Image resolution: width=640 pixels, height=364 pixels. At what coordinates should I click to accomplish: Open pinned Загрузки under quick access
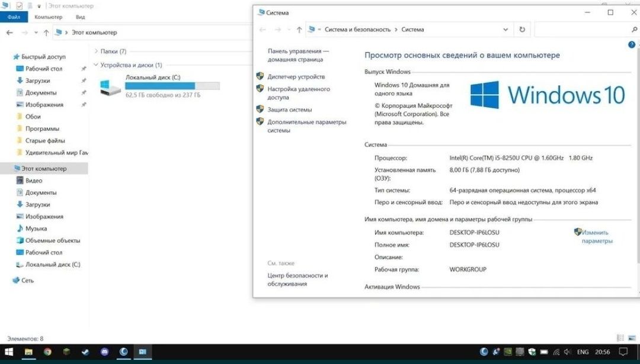click(37, 80)
